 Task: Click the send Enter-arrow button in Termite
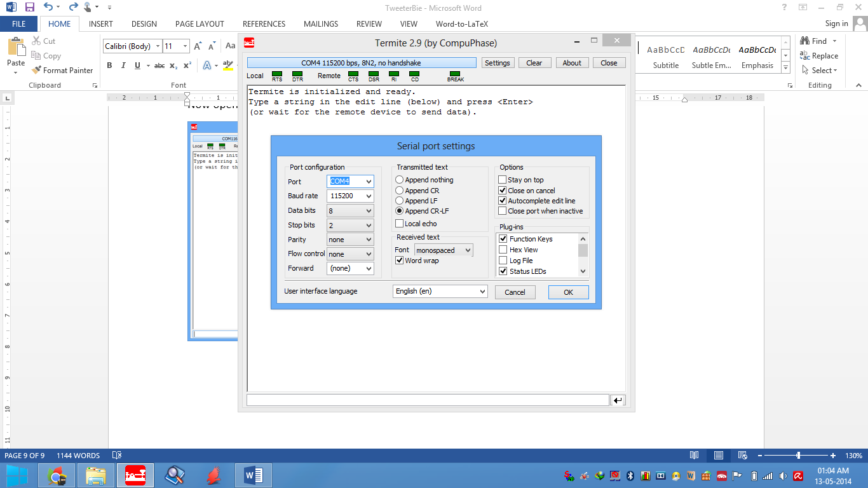tap(618, 400)
